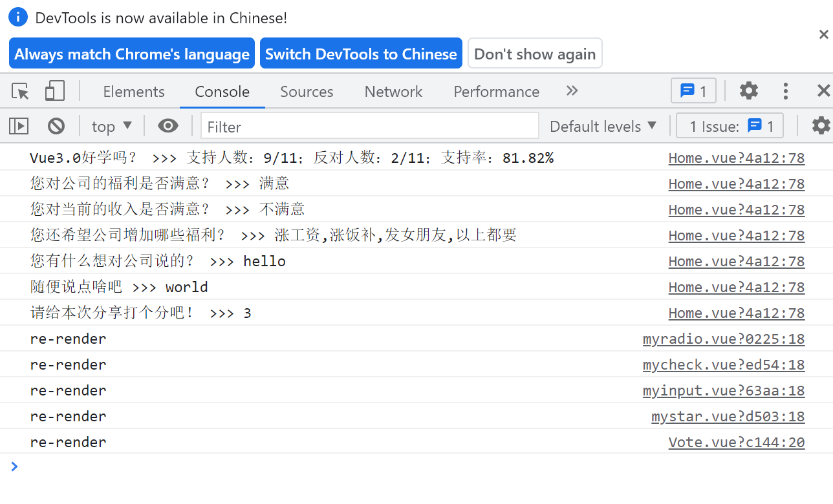Open the top context dropdown
This screenshot has width=833, height=504.
coord(111,127)
